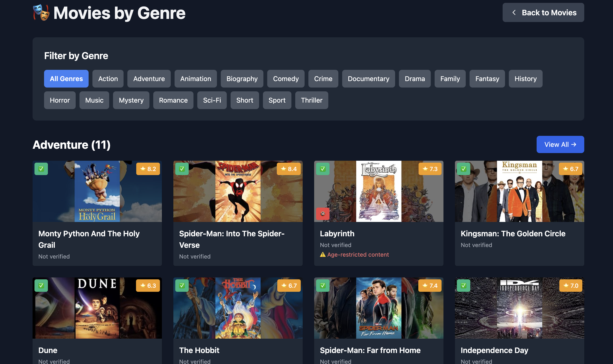Click the Dune poster image
The image size is (613, 364).
97,308
